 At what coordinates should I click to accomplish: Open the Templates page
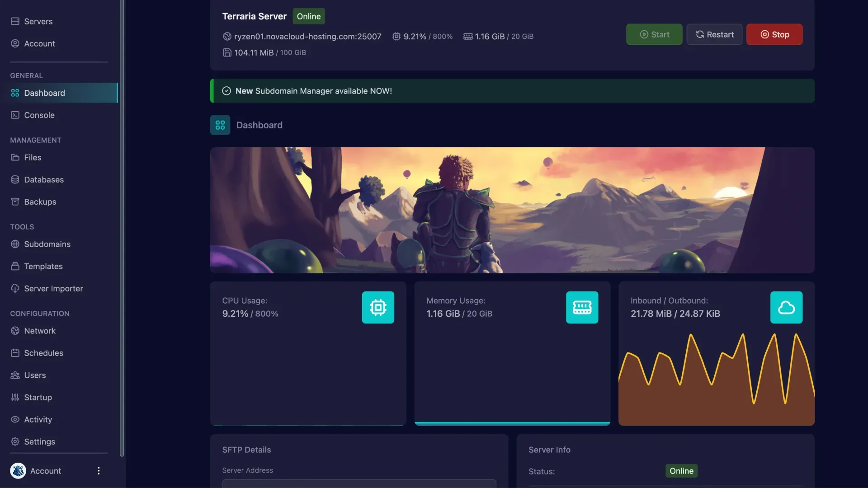[59, 266]
